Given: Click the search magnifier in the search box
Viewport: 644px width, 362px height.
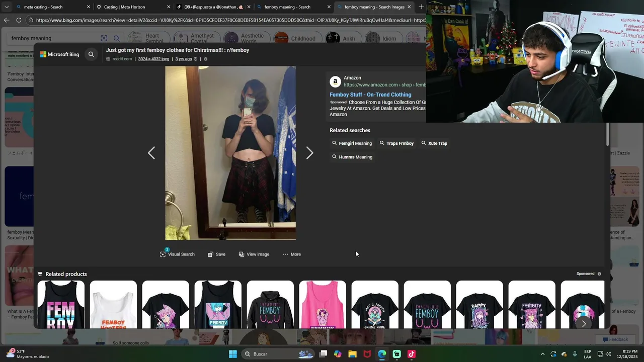Looking at the screenshot, I should coord(116,38).
